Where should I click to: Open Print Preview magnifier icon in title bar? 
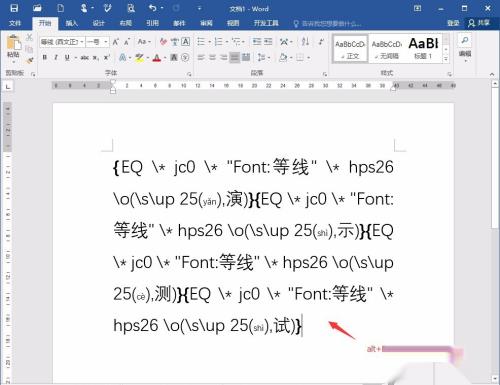coord(131,8)
